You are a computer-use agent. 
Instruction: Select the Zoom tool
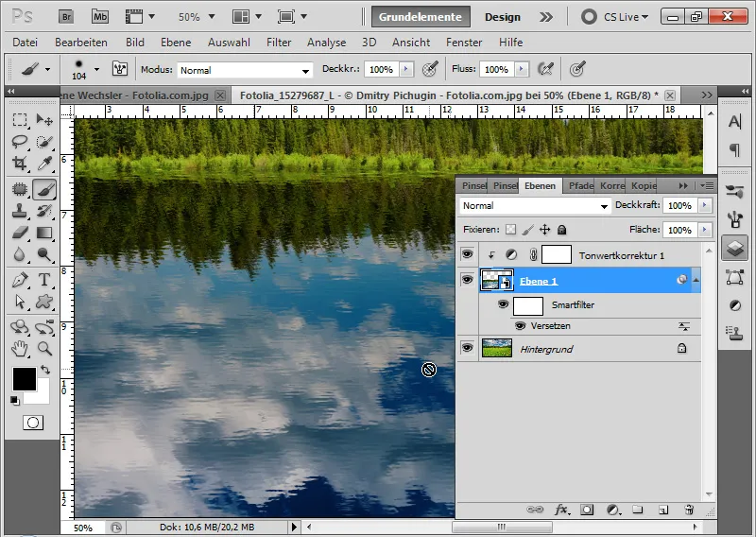(x=44, y=348)
